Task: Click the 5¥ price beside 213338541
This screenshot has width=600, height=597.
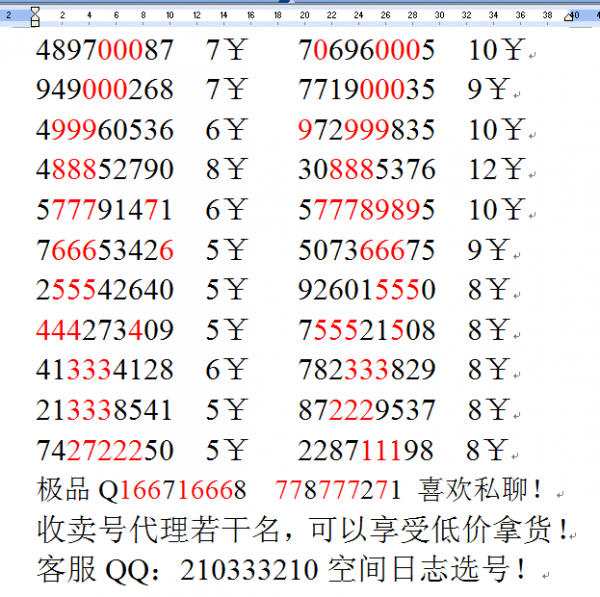Action: click(x=226, y=410)
